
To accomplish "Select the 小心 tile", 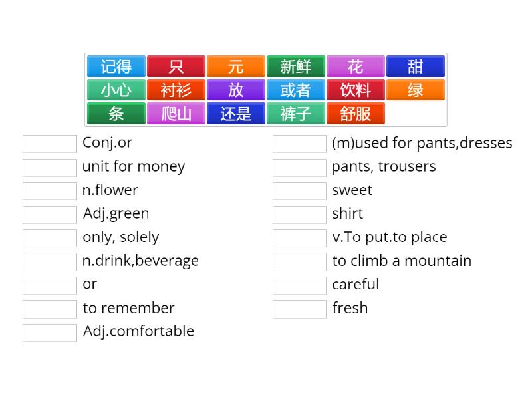I will [x=116, y=90].
